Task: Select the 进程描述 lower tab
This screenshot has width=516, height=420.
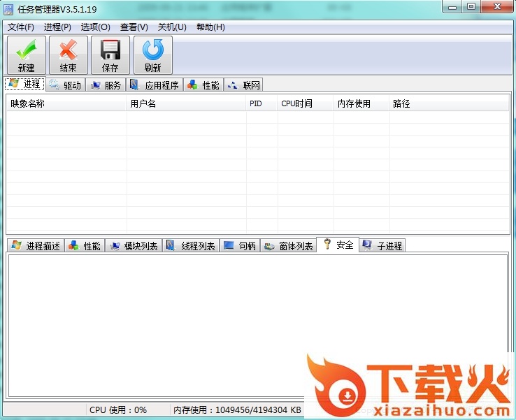Action: (x=36, y=246)
